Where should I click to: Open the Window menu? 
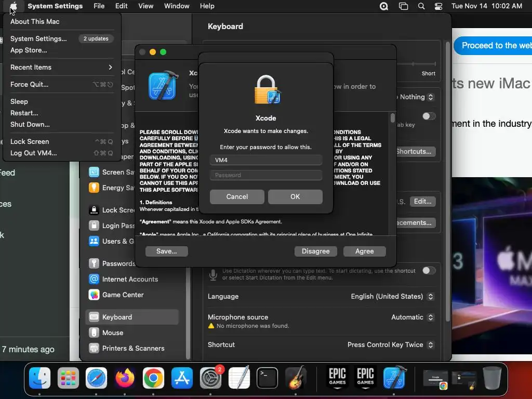point(177,6)
